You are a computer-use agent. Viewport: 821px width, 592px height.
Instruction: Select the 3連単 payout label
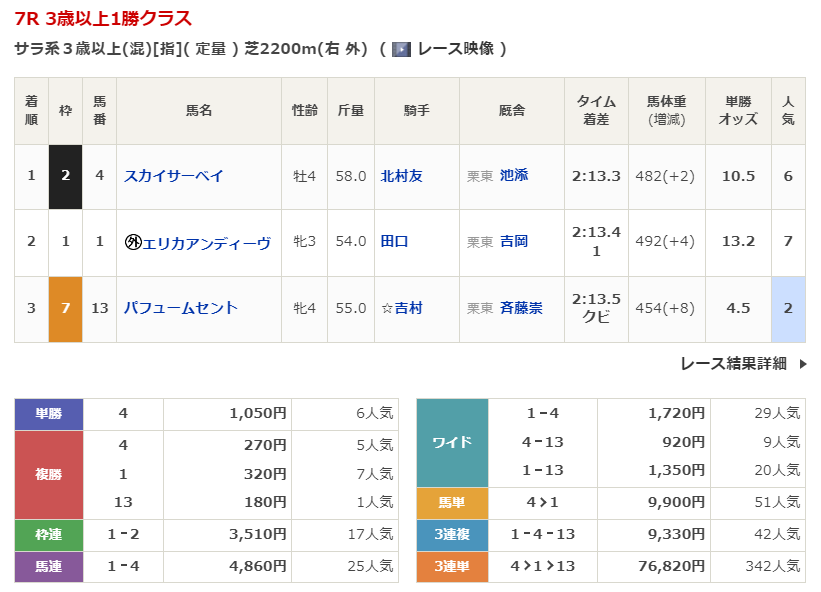tap(452, 567)
